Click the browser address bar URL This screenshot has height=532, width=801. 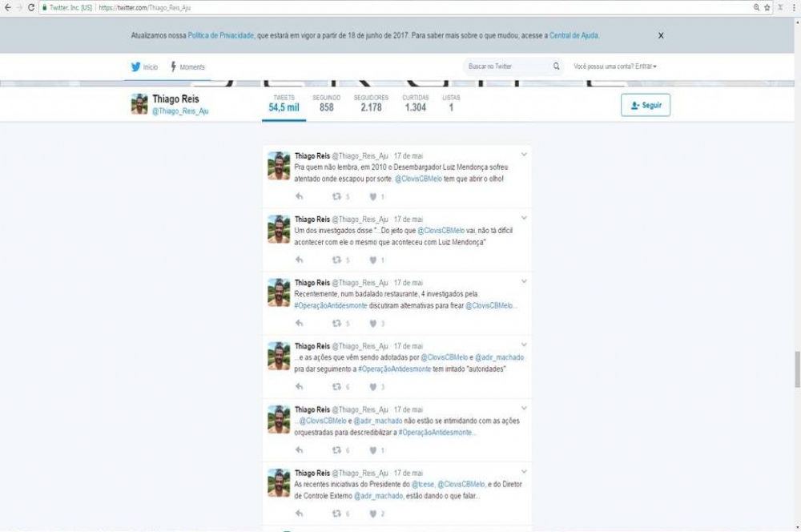[x=144, y=8]
